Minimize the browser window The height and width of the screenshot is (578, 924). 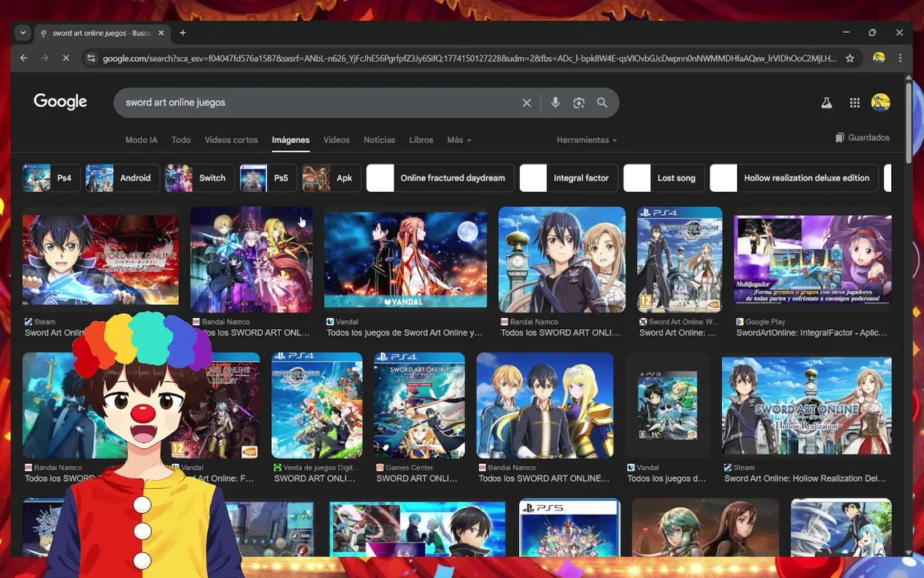click(845, 32)
